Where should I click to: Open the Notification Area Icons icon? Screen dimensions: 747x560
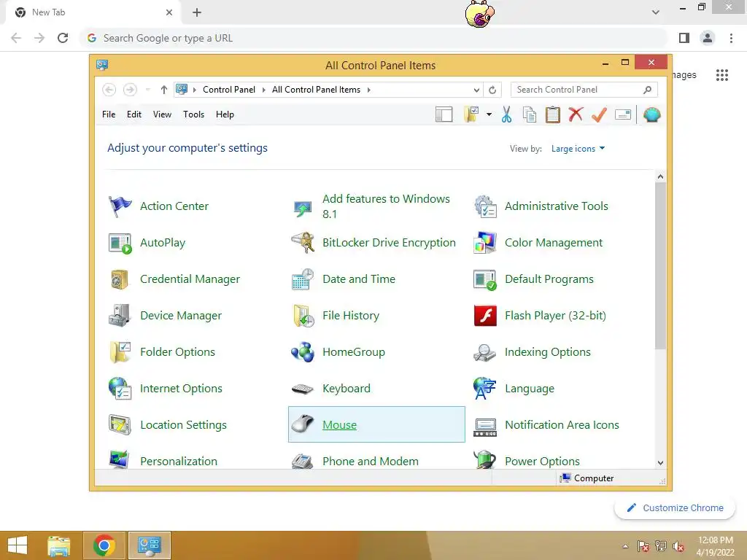tap(485, 427)
